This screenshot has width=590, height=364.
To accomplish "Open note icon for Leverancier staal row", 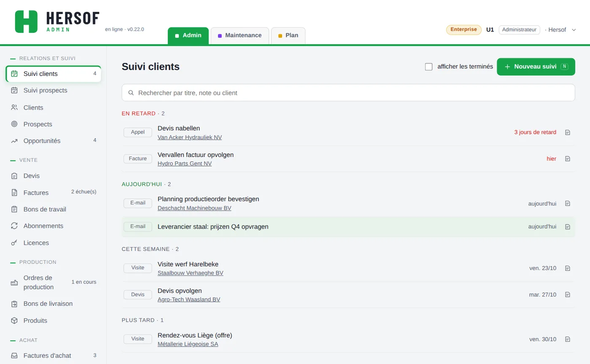I will coord(568,227).
